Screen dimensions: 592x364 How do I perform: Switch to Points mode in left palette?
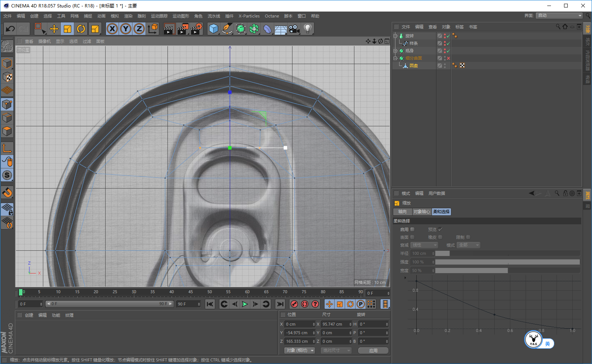[7, 104]
